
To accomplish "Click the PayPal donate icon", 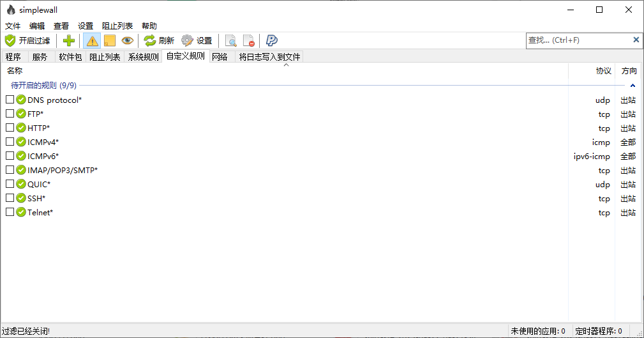I will tap(272, 41).
